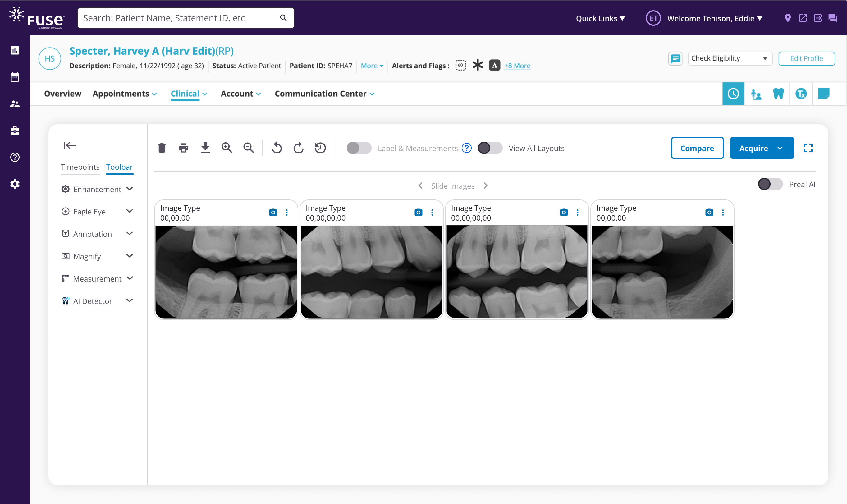Toggle the Label & Measurements switch
This screenshot has height=504, width=847.
359,148
